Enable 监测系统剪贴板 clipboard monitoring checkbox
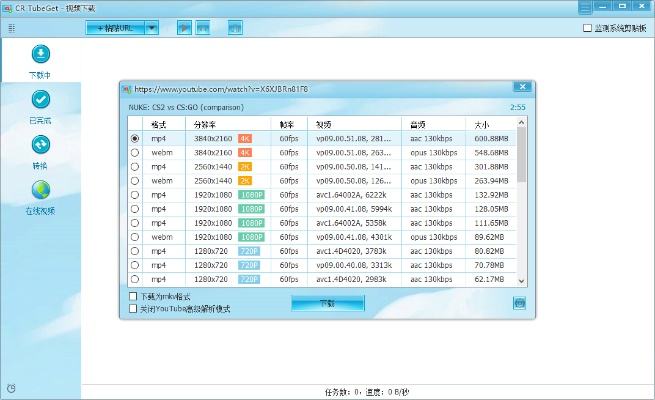The width and height of the screenshot is (655, 400). tap(588, 28)
